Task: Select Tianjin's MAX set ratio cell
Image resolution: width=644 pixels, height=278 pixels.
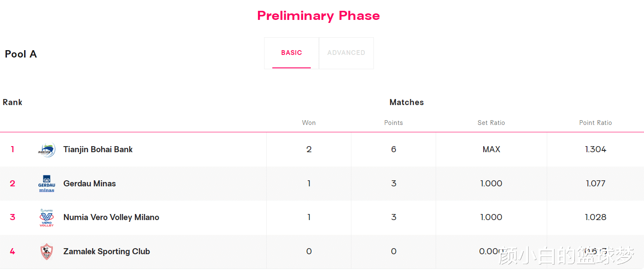Action: (491, 150)
